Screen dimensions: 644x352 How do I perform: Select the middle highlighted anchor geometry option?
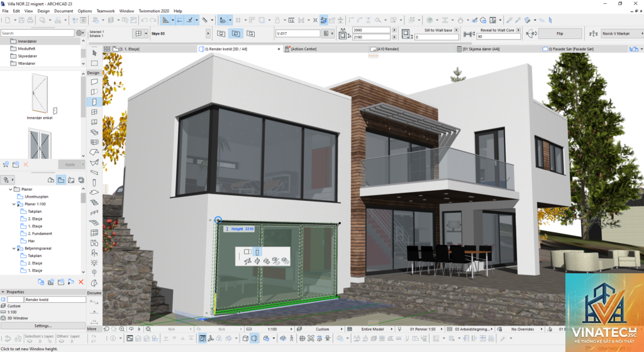[x=236, y=34]
